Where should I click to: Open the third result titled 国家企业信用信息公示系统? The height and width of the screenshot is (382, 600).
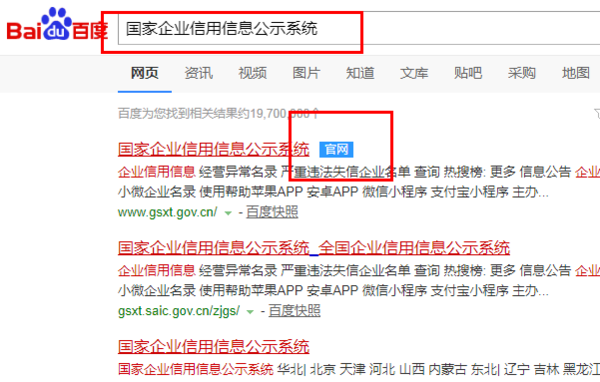click(214, 346)
